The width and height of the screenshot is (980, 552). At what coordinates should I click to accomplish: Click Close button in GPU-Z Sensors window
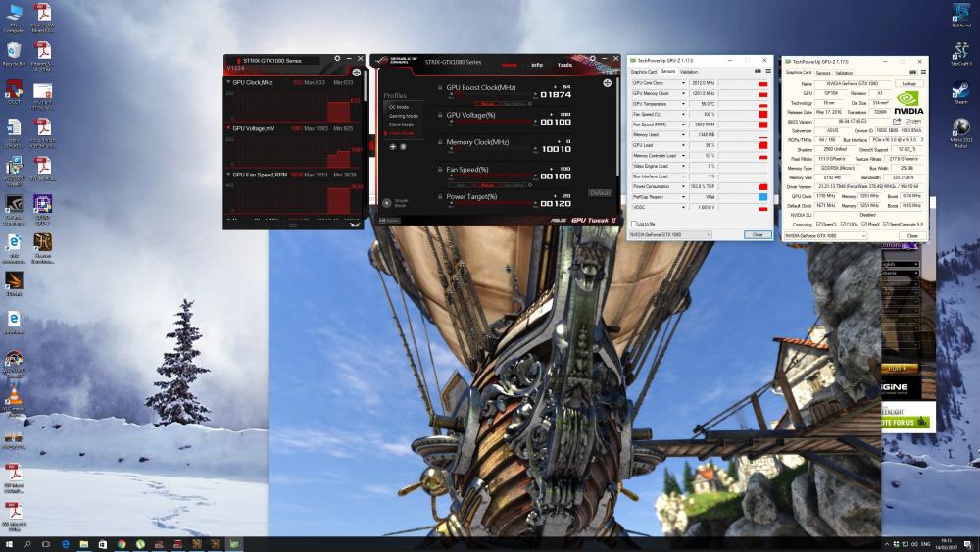758,234
